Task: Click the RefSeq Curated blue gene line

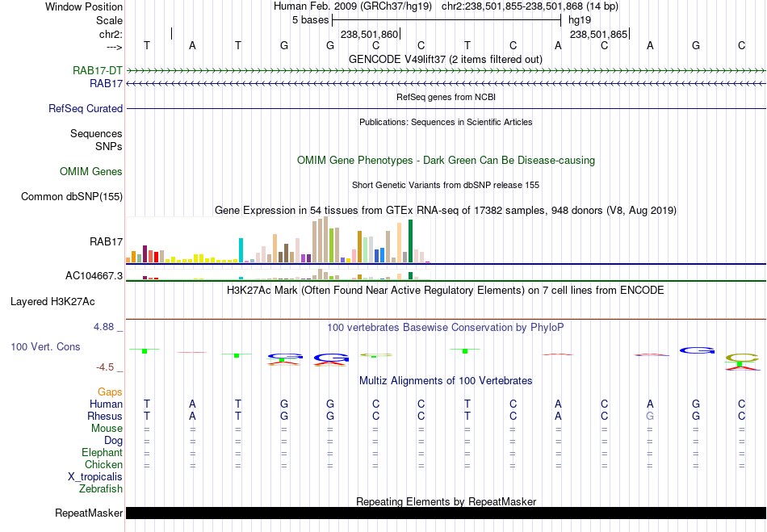Action: 446,108
